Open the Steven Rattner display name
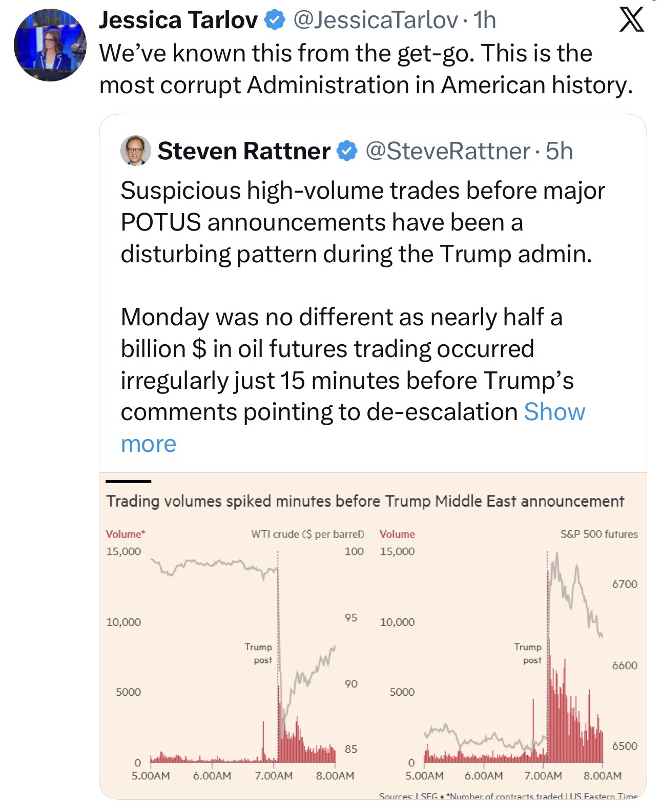The height and width of the screenshot is (812, 661). (x=243, y=151)
